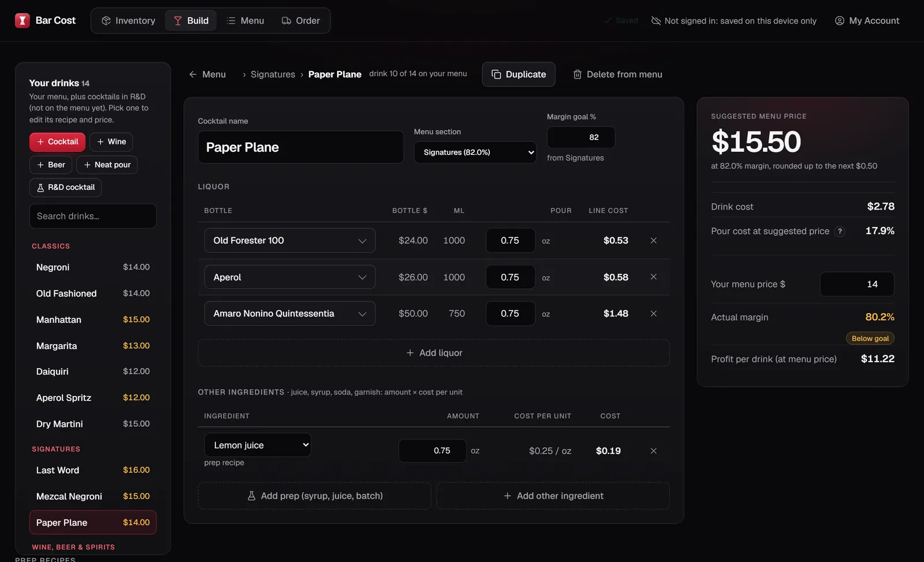Focus the Search drinks field

click(x=93, y=216)
